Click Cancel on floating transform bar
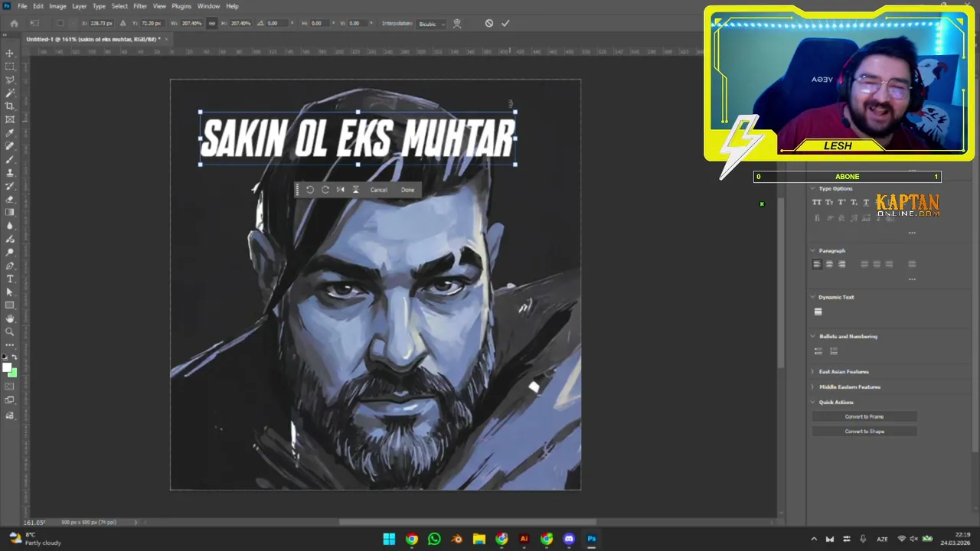 tap(379, 190)
